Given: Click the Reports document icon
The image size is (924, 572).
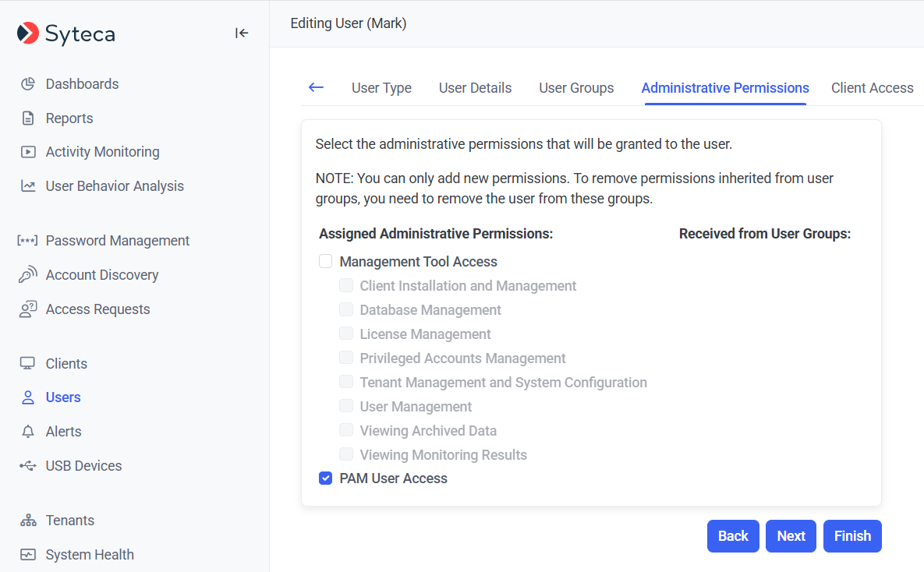Looking at the screenshot, I should [28, 118].
